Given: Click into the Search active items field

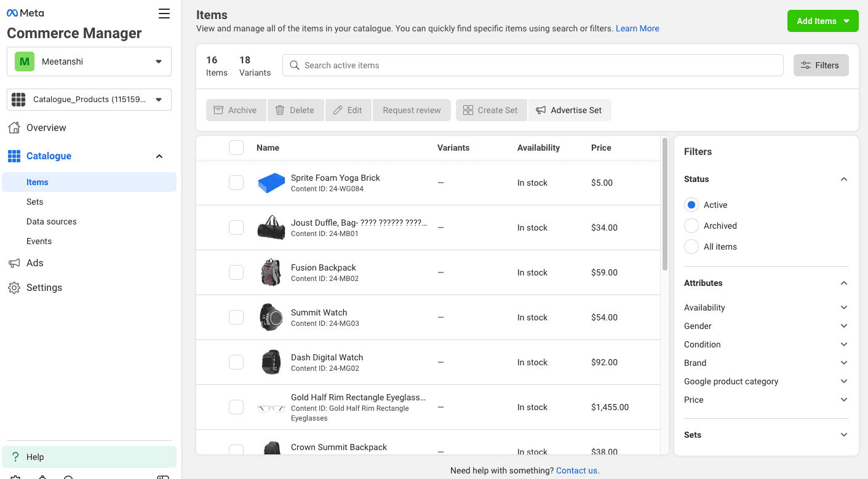Looking at the screenshot, I should coord(533,65).
